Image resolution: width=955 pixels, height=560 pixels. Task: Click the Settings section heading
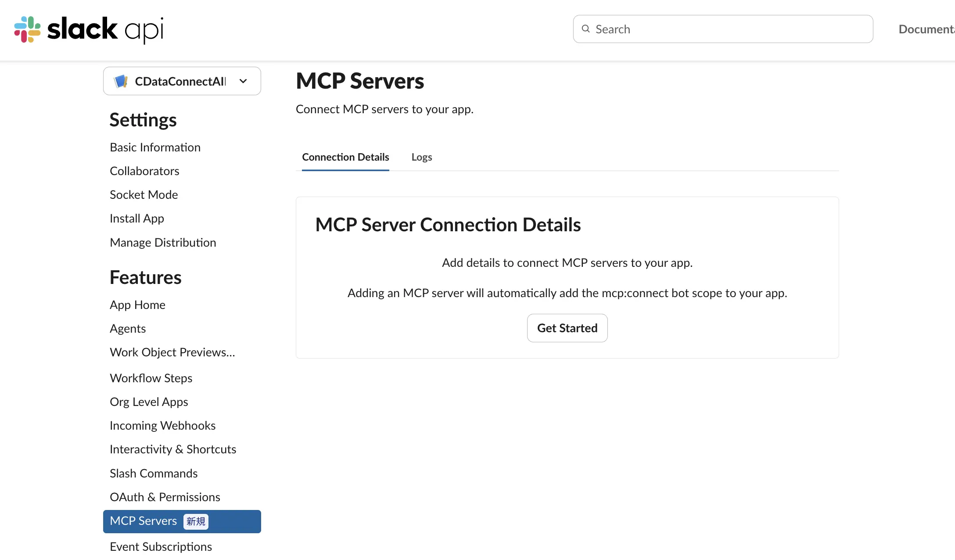coord(143,120)
